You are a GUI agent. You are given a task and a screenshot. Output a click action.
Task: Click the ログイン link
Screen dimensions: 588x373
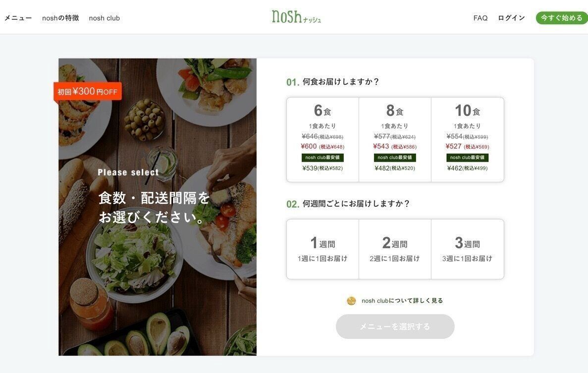(511, 18)
